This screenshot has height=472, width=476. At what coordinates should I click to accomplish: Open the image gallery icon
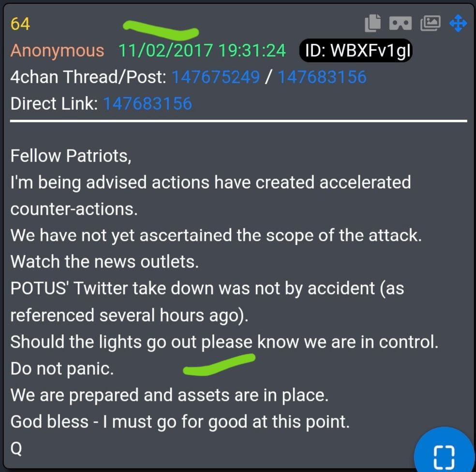(x=430, y=23)
